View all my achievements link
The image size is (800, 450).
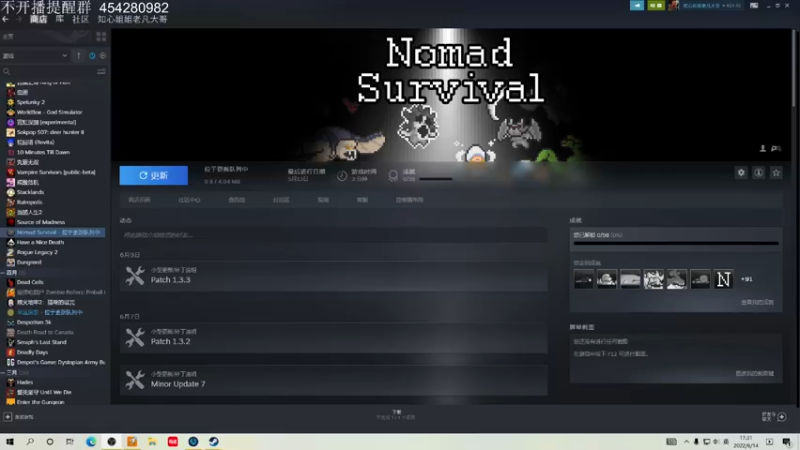[x=757, y=303]
